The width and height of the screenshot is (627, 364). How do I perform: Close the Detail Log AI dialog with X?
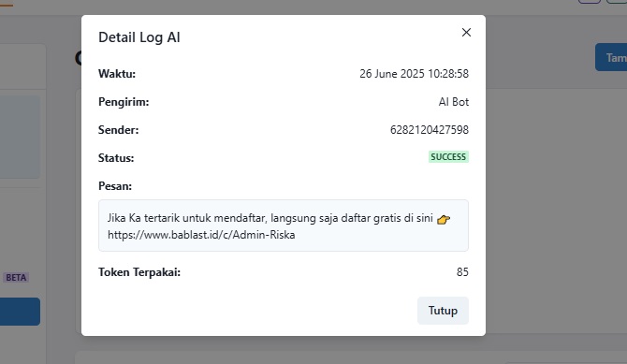[x=466, y=33]
